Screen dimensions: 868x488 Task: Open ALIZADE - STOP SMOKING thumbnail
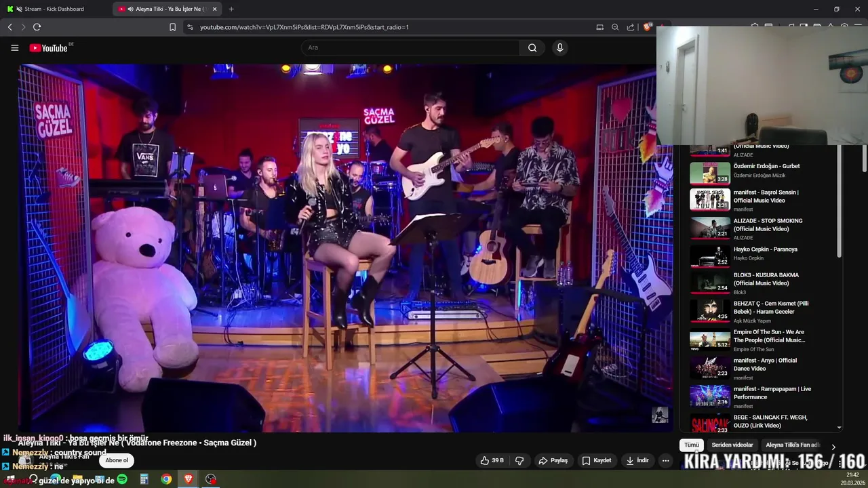710,228
